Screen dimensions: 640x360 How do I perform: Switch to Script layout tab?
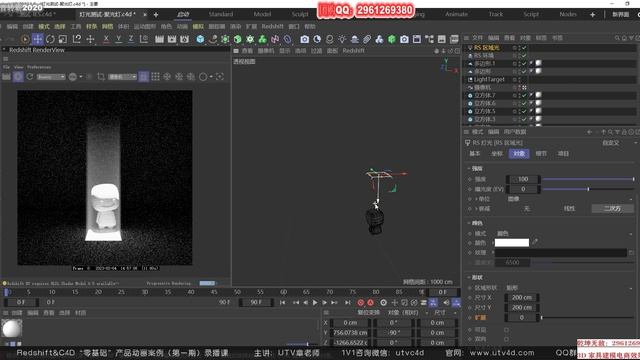coord(531,14)
